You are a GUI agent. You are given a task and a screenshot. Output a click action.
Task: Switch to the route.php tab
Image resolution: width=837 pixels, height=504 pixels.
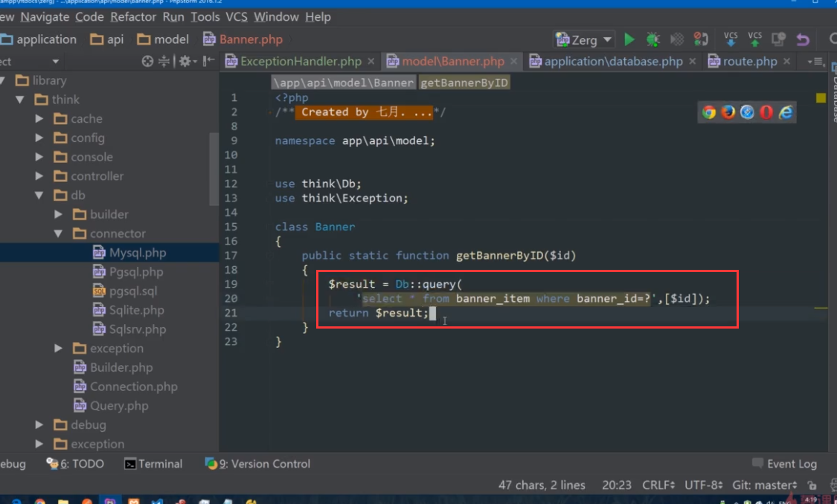[x=749, y=62]
